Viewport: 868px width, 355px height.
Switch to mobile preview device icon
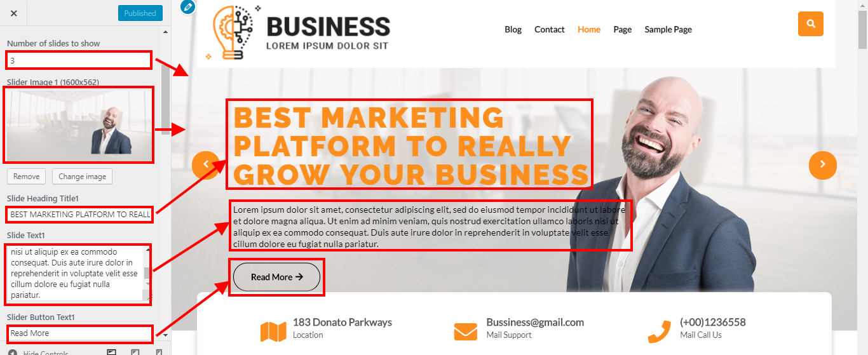159,352
